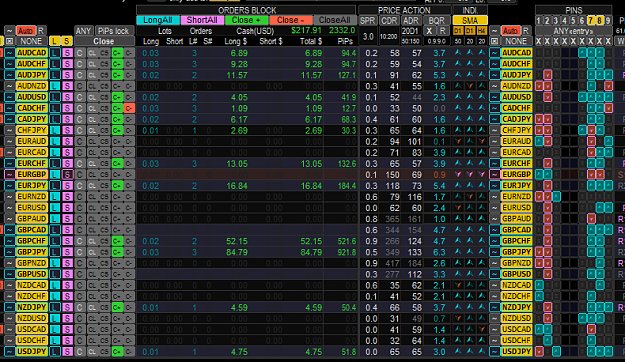Click the NONE selector above orders symbol list
The image size is (625, 362).
point(31,41)
